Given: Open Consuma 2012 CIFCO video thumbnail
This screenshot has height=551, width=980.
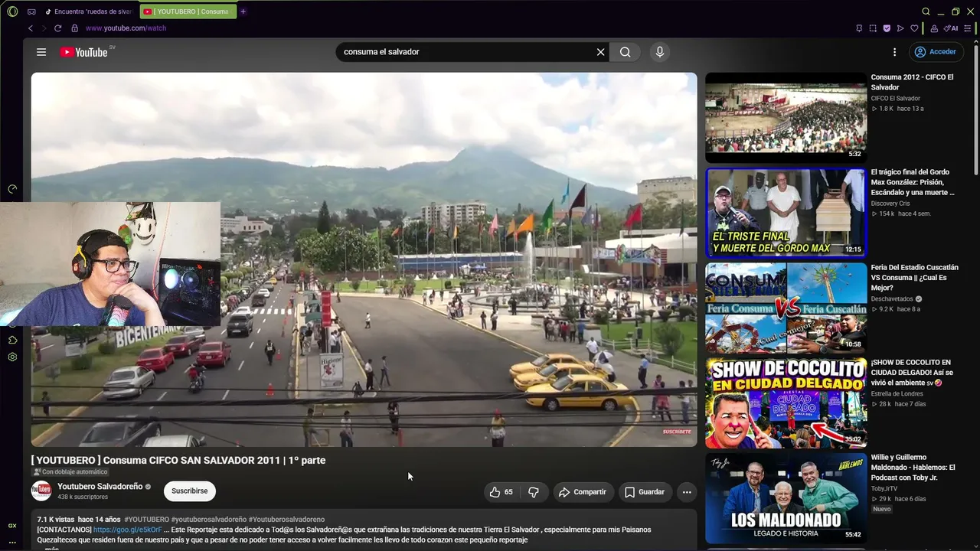Looking at the screenshot, I should coord(786,117).
